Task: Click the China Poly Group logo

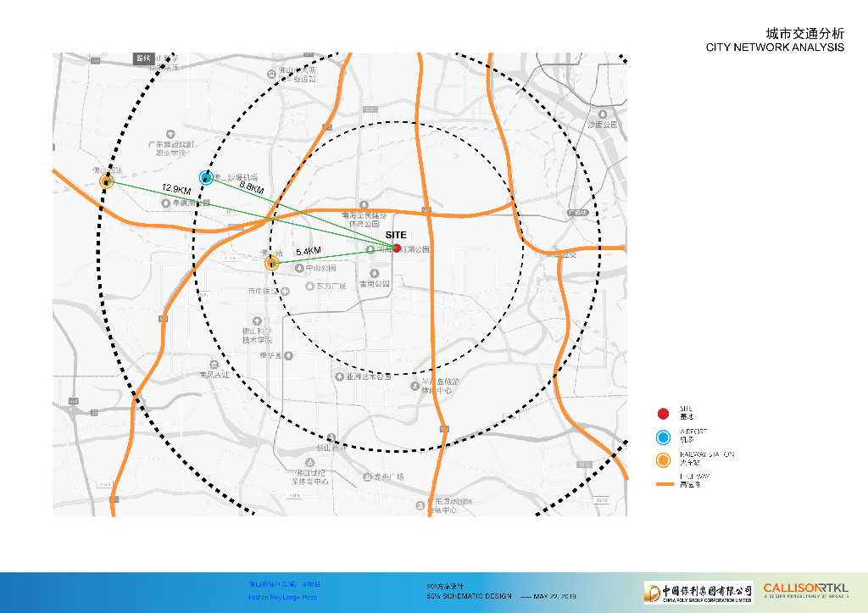Action: click(698, 593)
